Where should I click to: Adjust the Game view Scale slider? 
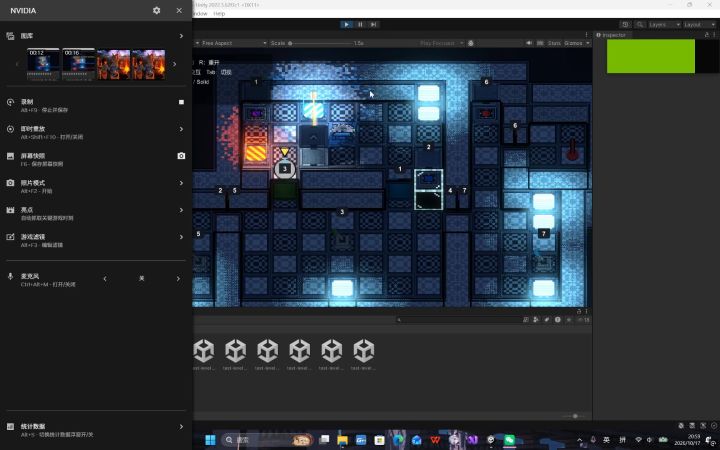pyautogui.click(x=322, y=43)
